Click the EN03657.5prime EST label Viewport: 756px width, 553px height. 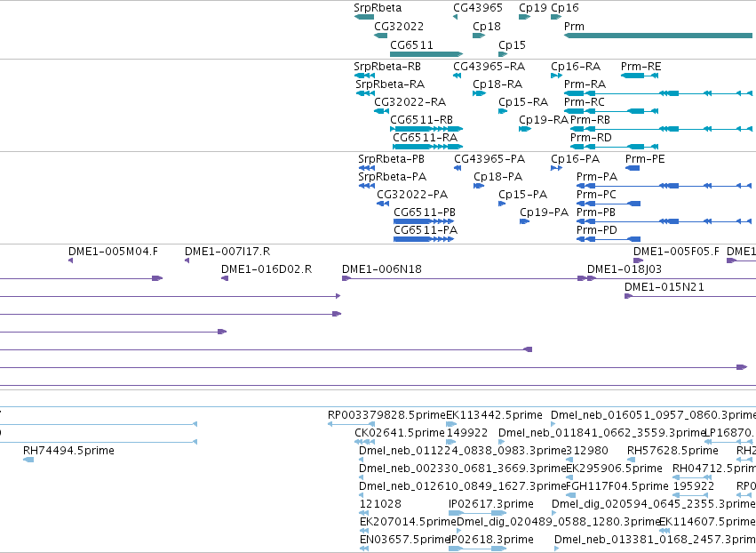(x=404, y=540)
